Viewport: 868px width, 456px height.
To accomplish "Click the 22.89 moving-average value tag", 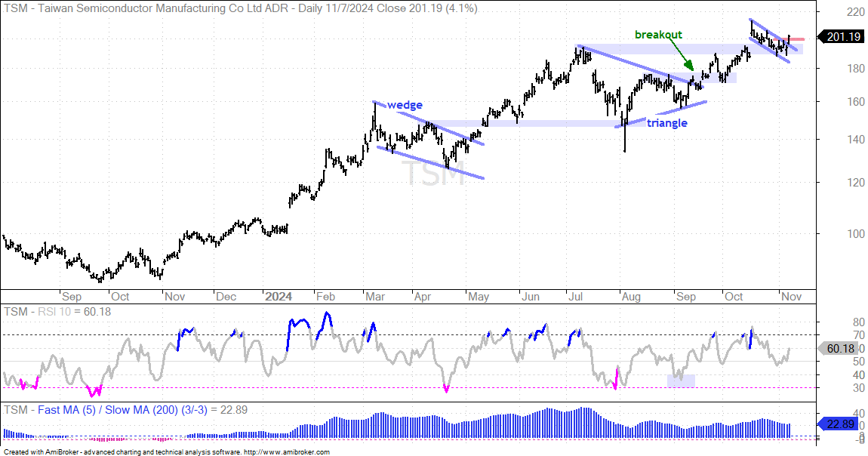I will coord(839,424).
